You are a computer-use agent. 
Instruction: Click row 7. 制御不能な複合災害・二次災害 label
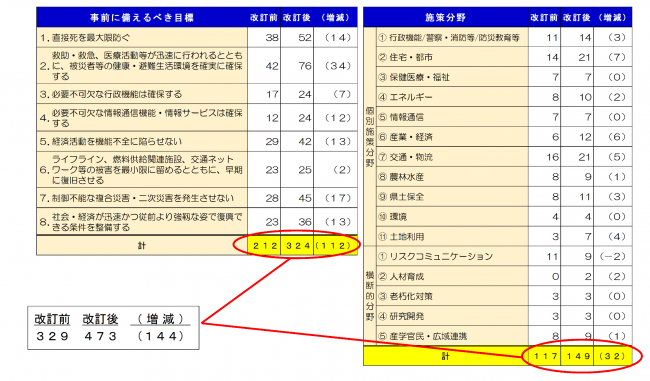pyautogui.click(x=142, y=198)
